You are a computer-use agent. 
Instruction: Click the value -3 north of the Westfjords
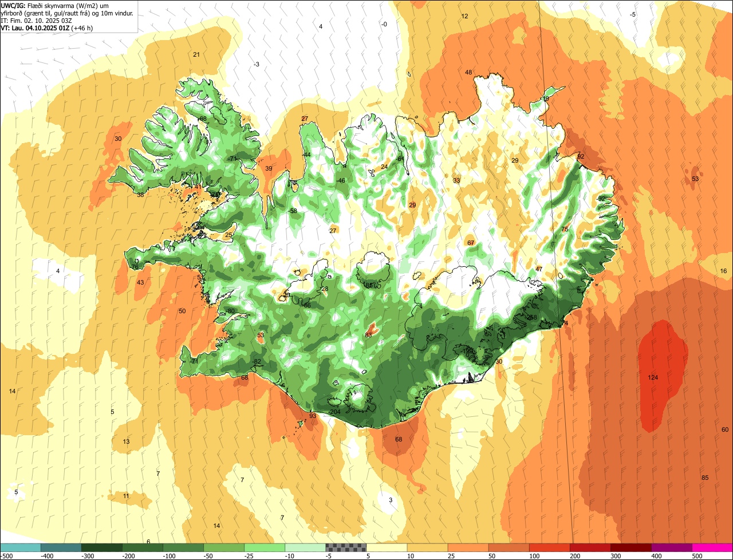pyautogui.click(x=257, y=64)
